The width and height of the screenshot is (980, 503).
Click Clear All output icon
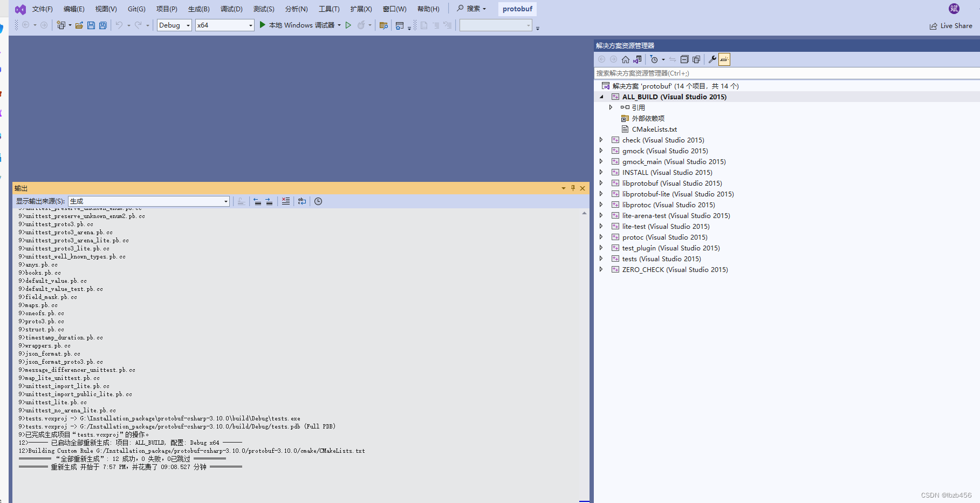click(x=286, y=201)
